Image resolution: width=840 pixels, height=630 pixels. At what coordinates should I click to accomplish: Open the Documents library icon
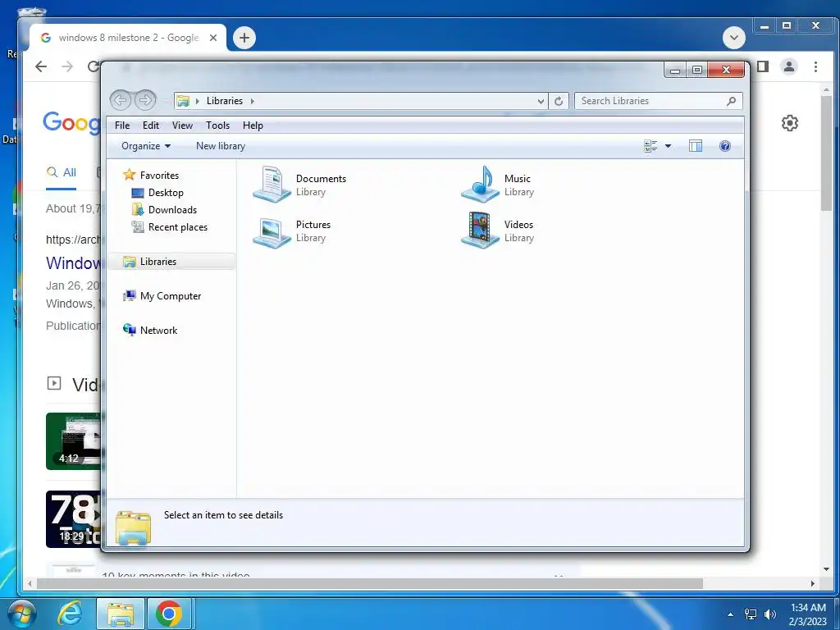tap(272, 184)
